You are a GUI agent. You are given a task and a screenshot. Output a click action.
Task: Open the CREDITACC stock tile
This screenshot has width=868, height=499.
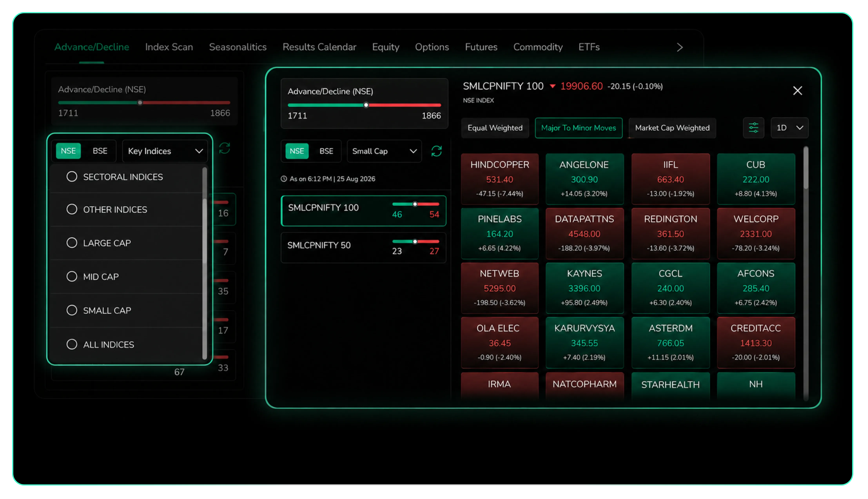(x=756, y=343)
